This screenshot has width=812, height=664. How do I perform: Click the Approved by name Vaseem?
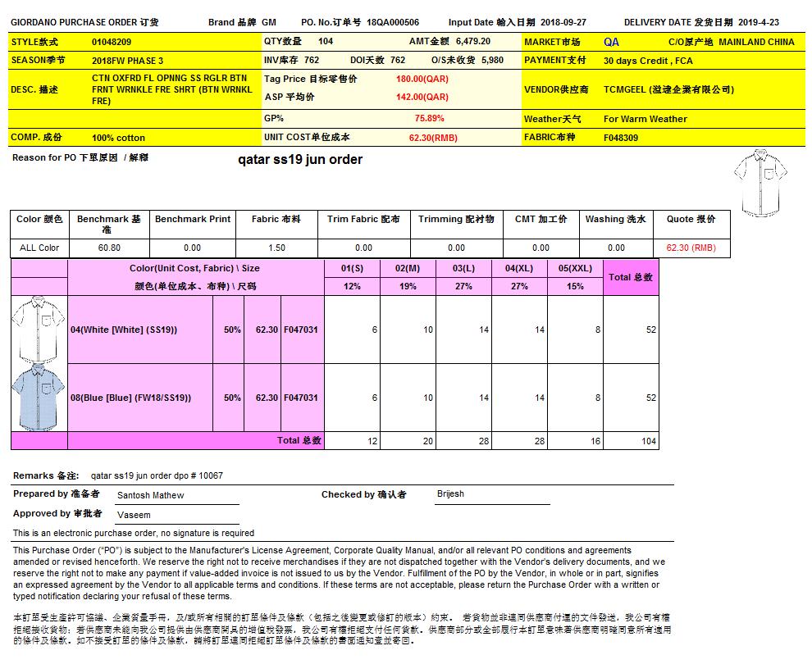click(134, 515)
